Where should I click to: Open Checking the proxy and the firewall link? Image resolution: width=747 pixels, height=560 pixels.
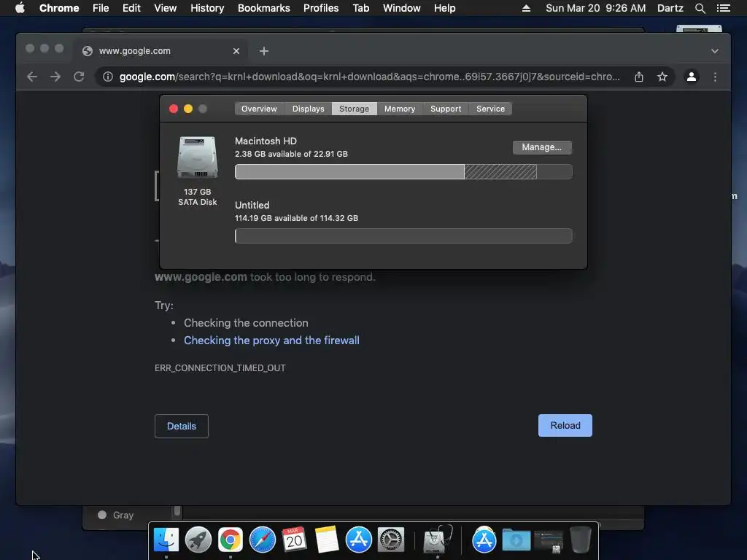(x=271, y=341)
